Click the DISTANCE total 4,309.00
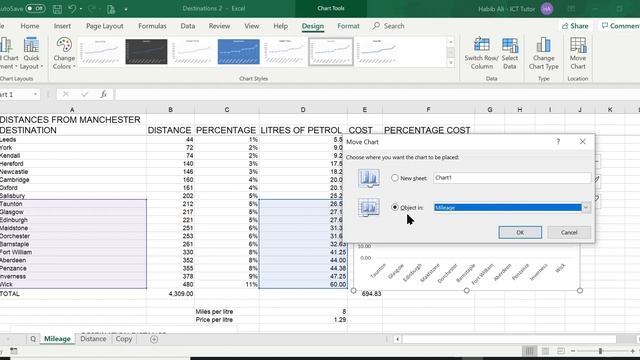Viewport: 640px width, 360px height. (170, 293)
